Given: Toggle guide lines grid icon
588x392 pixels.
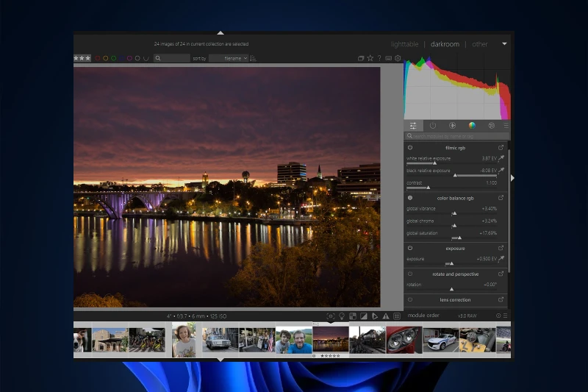Looking at the screenshot, I should click(x=397, y=316).
